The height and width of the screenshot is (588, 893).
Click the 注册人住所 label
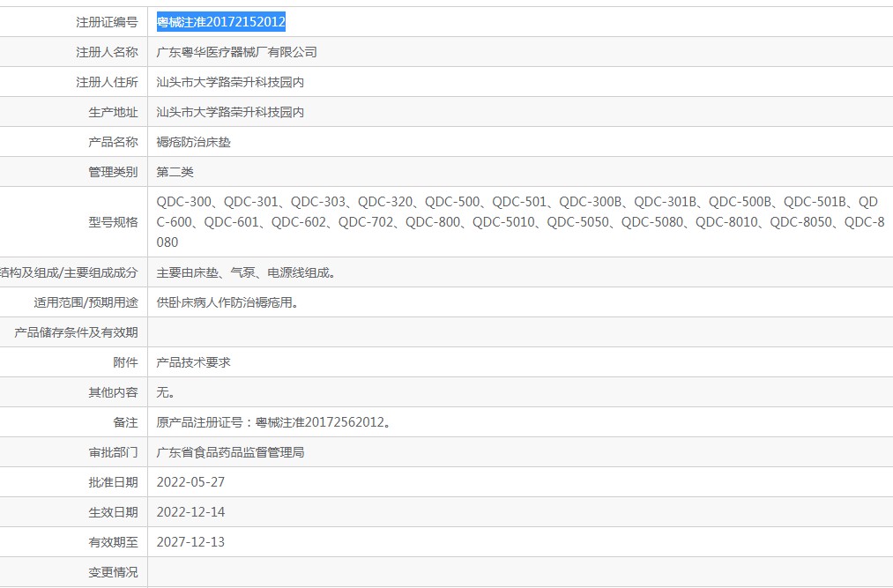[107, 82]
